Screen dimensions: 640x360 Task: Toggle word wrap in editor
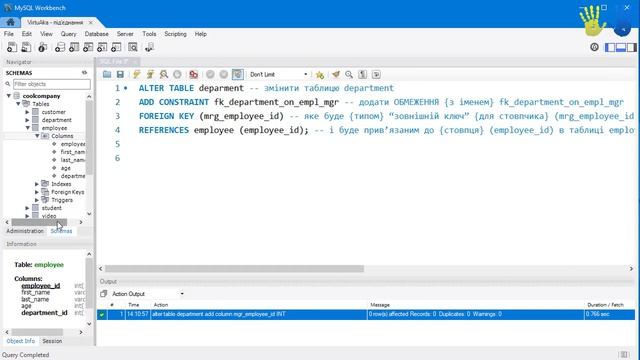click(376, 74)
